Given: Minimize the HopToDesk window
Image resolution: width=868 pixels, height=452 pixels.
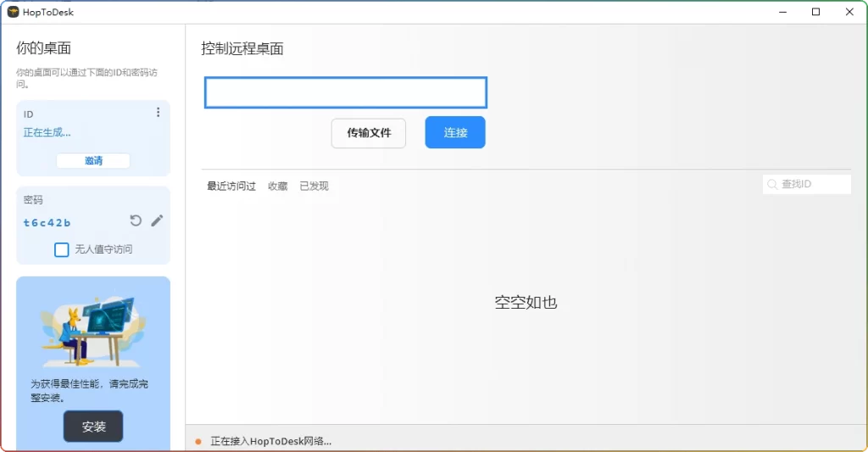Looking at the screenshot, I should [782, 12].
